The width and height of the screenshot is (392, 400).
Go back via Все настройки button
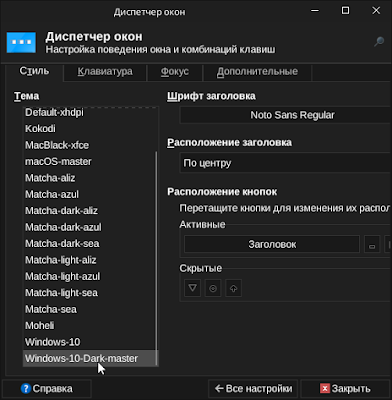pos(253,389)
